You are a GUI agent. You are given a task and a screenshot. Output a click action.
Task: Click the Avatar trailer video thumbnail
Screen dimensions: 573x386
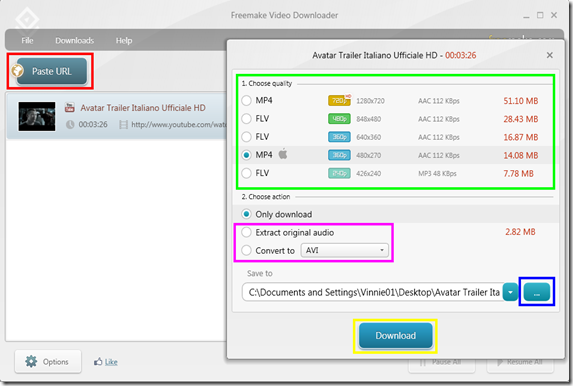coord(37,116)
